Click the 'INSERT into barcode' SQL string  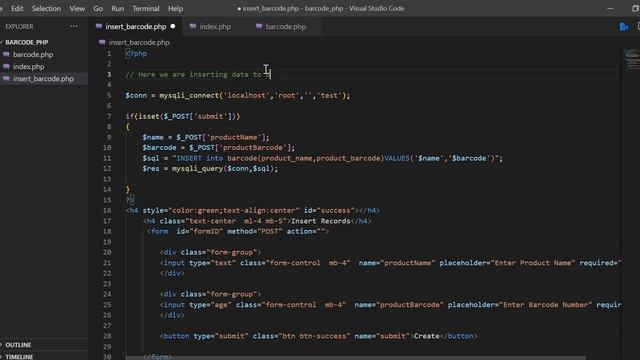click(337, 158)
